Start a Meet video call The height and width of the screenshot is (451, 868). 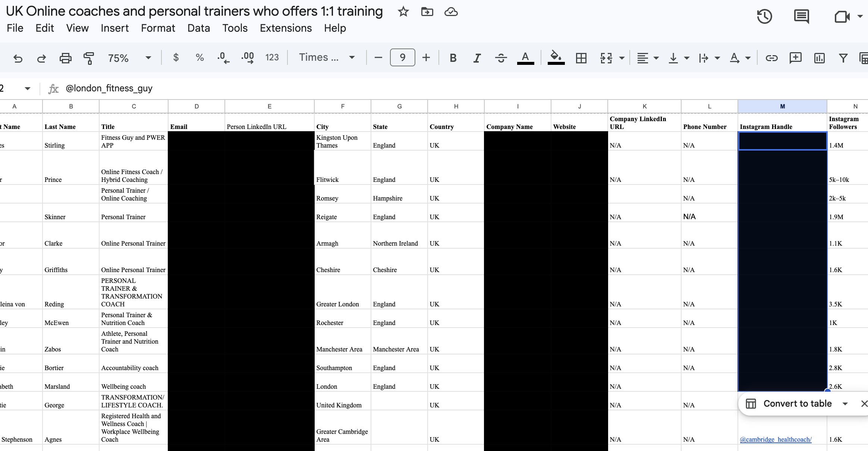coord(842,17)
